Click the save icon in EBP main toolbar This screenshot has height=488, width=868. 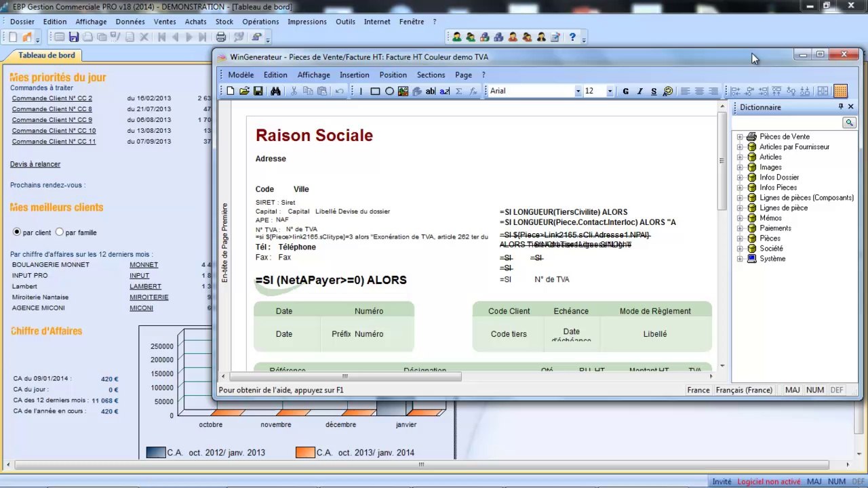[x=73, y=37]
